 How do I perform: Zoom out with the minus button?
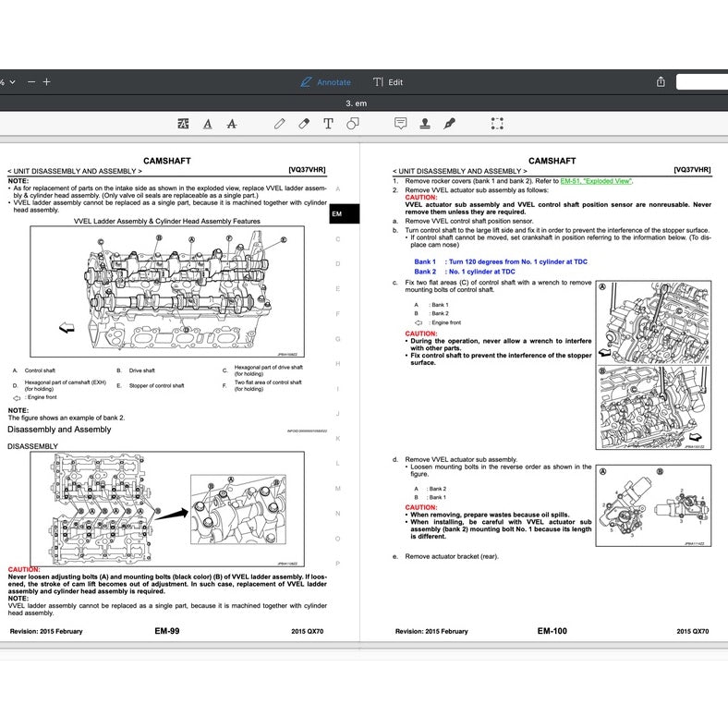tap(31, 82)
